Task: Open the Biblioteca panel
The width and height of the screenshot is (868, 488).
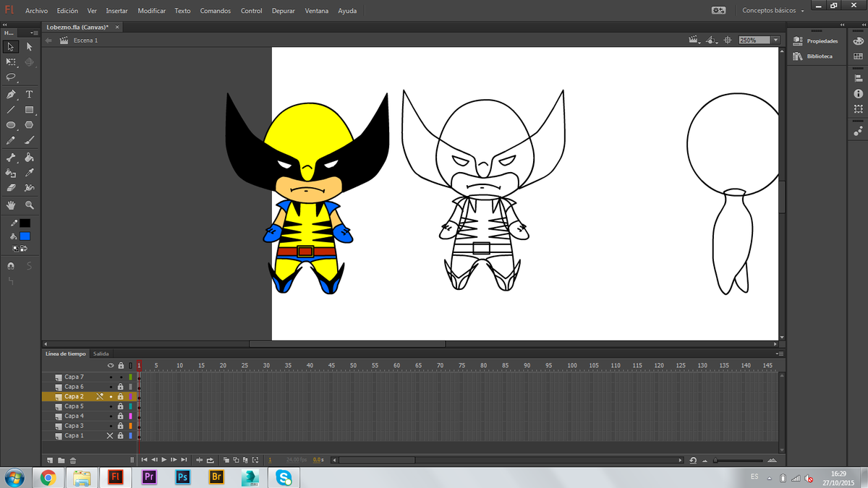Action: pyautogui.click(x=813, y=56)
